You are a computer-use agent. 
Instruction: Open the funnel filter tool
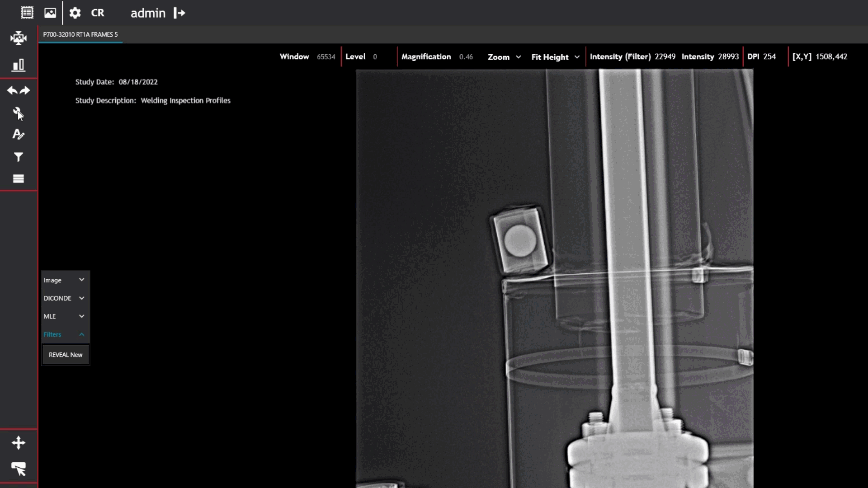pos(19,157)
